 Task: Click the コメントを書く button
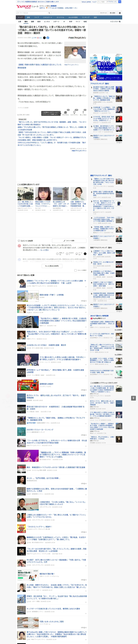pos(69,241)
